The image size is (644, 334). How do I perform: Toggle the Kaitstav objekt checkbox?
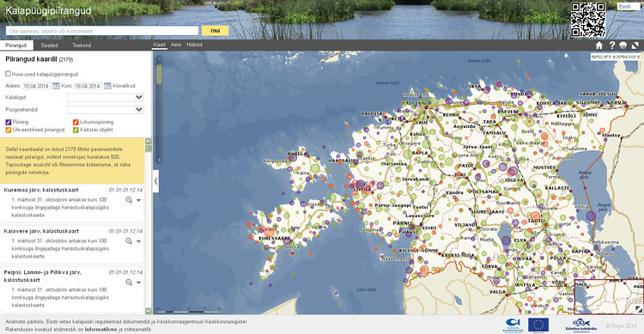tap(76, 130)
